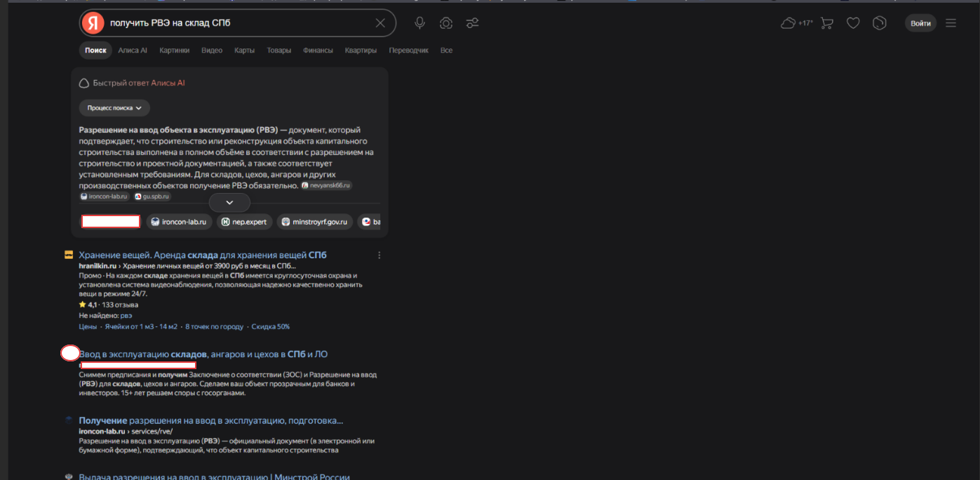Open the weather widget showing +17°
Image resolution: width=980 pixels, height=480 pixels.
click(x=797, y=23)
